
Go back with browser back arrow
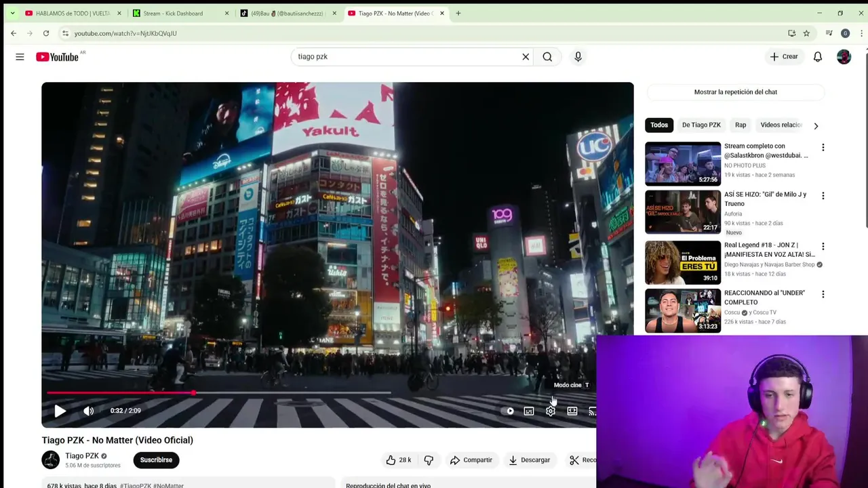(14, 33)
